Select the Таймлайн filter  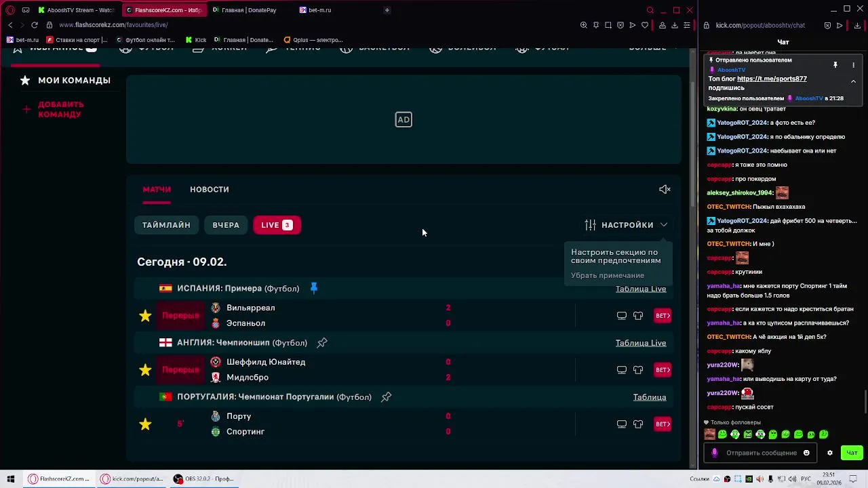click(166, 225)
